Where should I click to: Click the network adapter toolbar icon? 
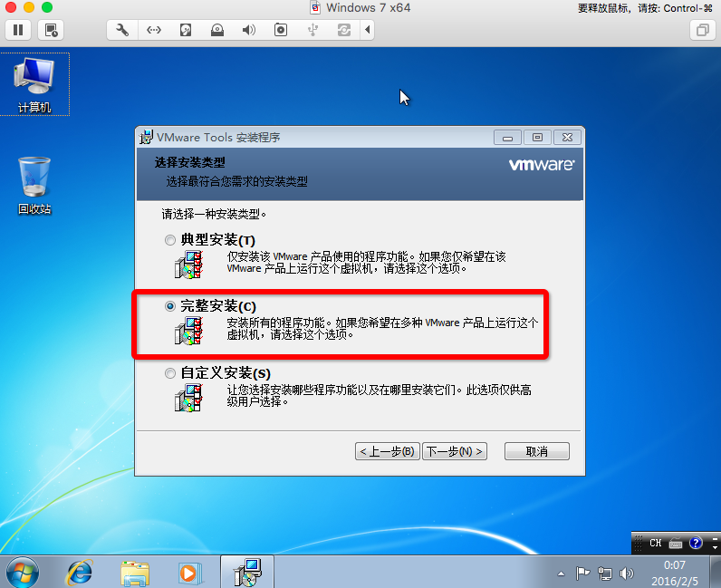pos(154,30)
